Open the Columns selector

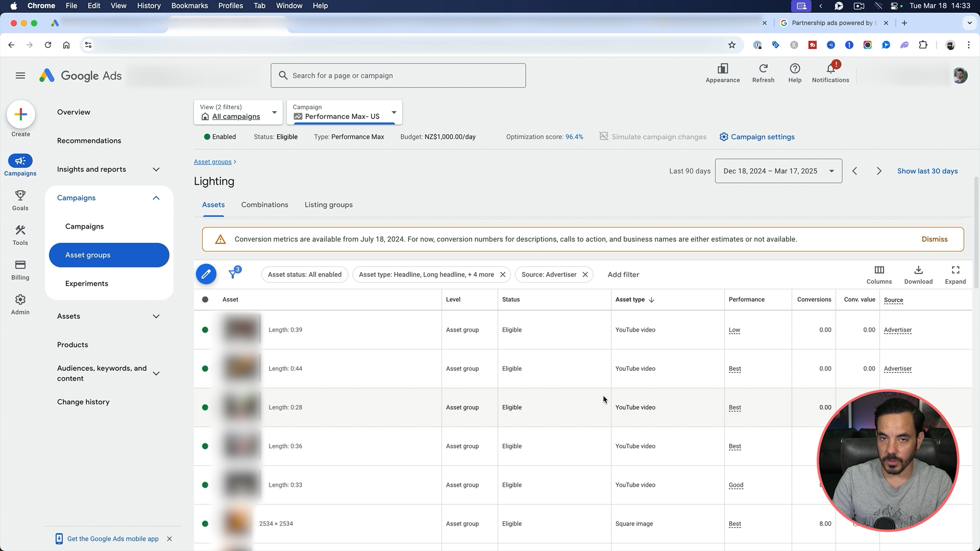(x=879, y=274)
